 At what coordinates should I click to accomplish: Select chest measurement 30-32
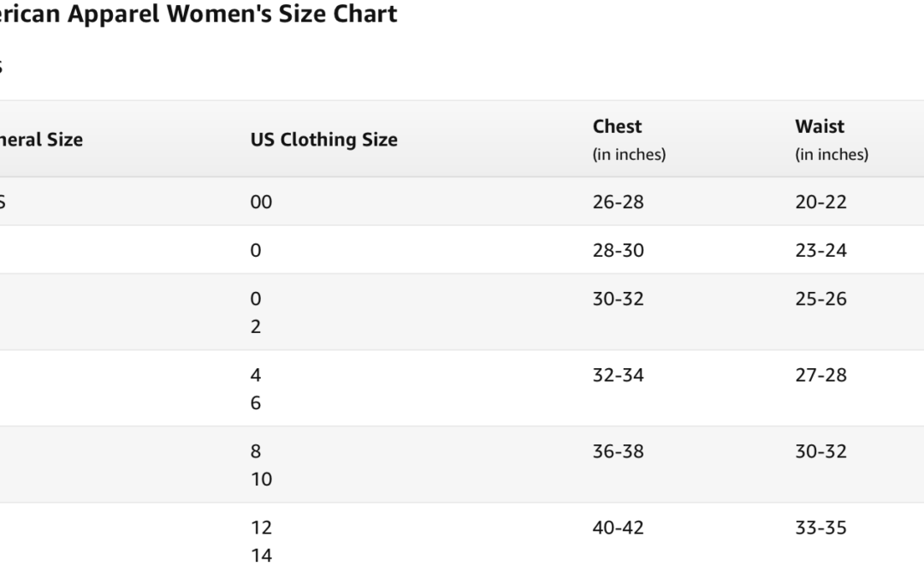619,299
